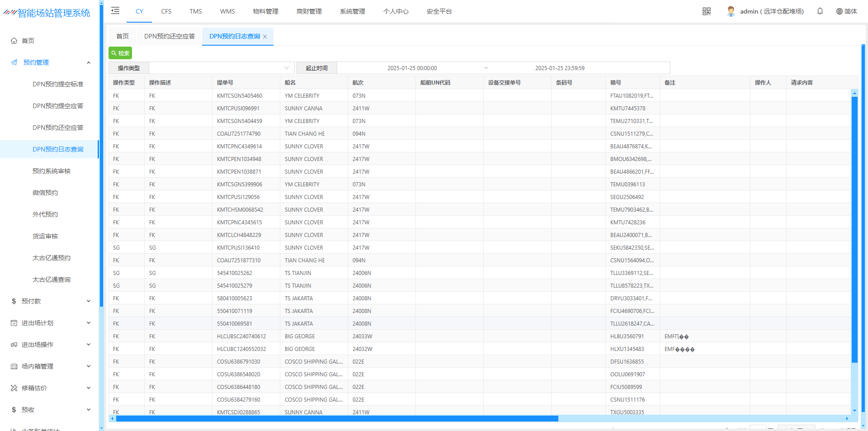Click the 进出场计划 calendar icon

(14, 323)
